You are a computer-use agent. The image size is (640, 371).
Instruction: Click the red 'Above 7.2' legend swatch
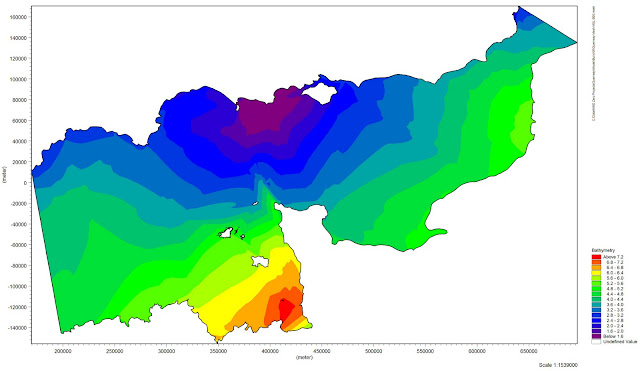[x=596, y=257]
